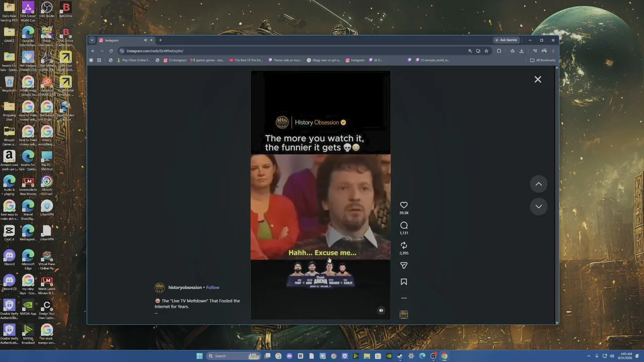
Task: Open the reel's comments bubble icon
Action: pyautogui.click(x=404, y=225)
